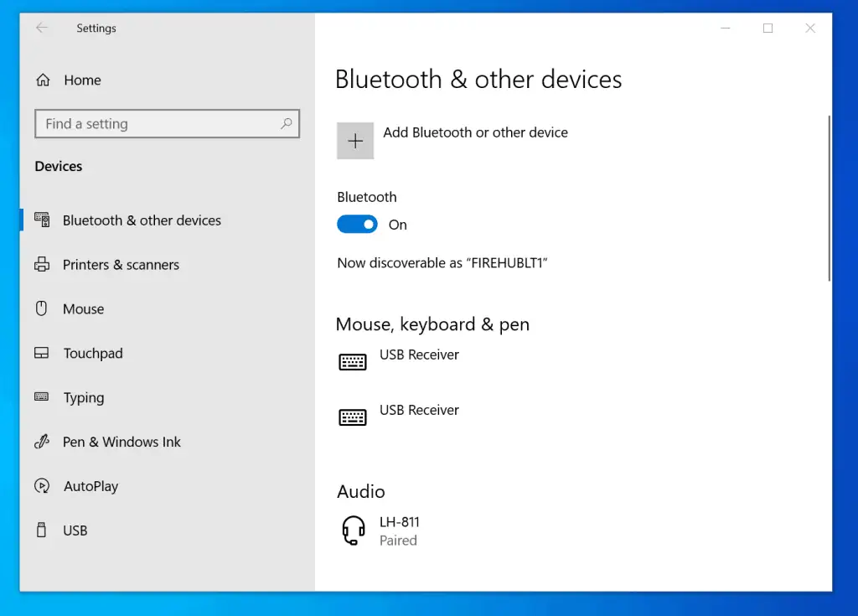Image resolution: width=858 pixels, height=616 pixels.
Task: Select the Mouse settings icon
Action: 42,308
